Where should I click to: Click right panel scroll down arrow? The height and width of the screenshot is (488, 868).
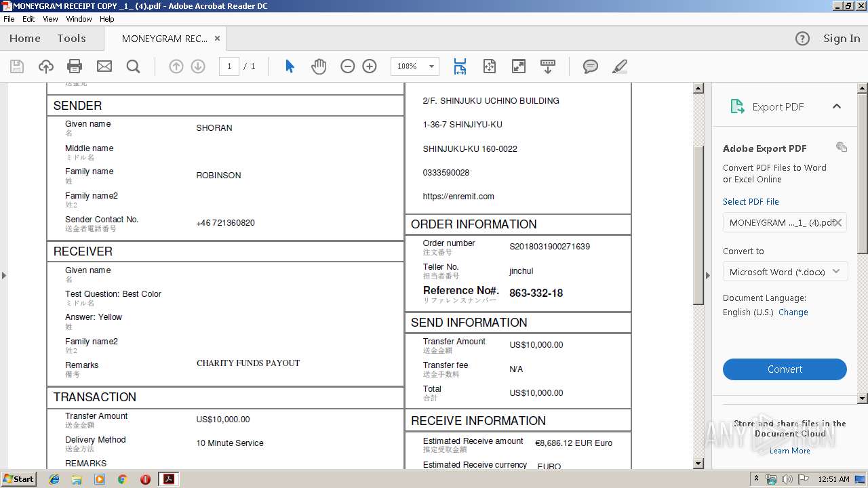(863, 399)
